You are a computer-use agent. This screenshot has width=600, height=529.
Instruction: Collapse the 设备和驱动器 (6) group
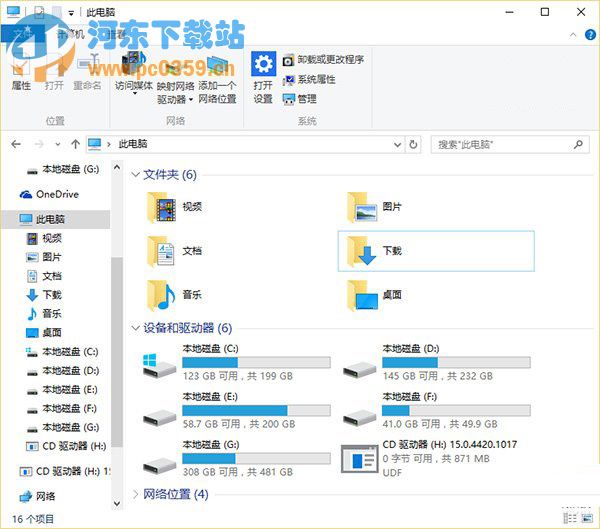point(135,328)
